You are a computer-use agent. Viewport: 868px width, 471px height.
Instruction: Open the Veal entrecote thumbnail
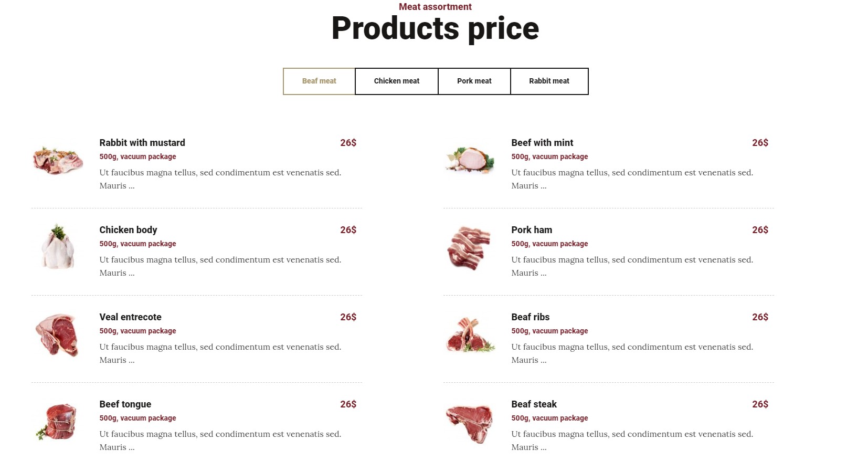[x=58, y=334]
